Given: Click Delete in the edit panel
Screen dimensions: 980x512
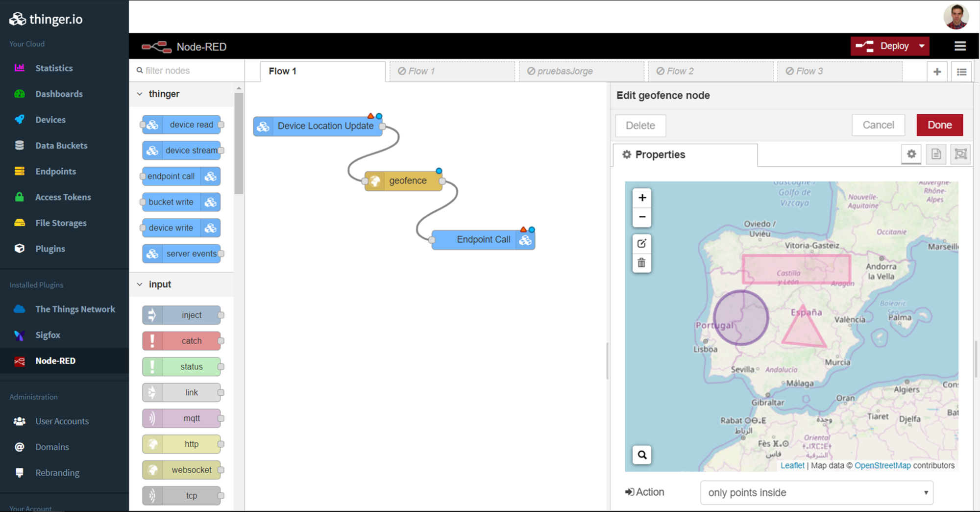Looking at the screenshot, I should tap(640, 126).
